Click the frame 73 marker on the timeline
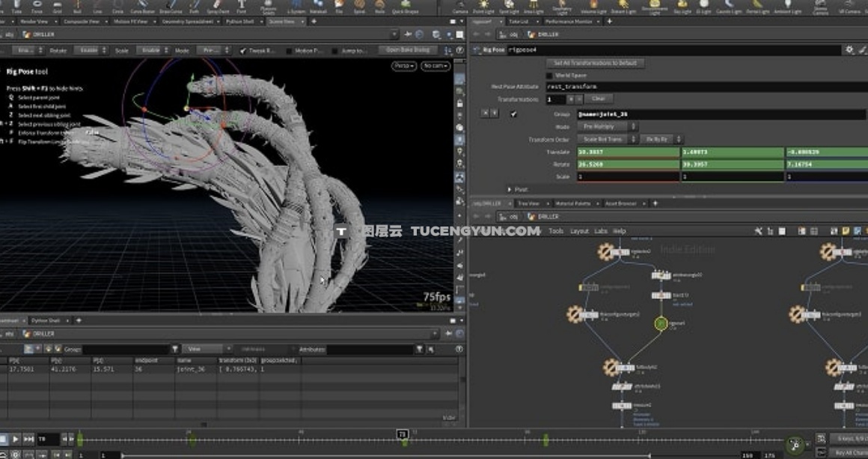This screenshot has height=459, width=868. coord(402,434)
